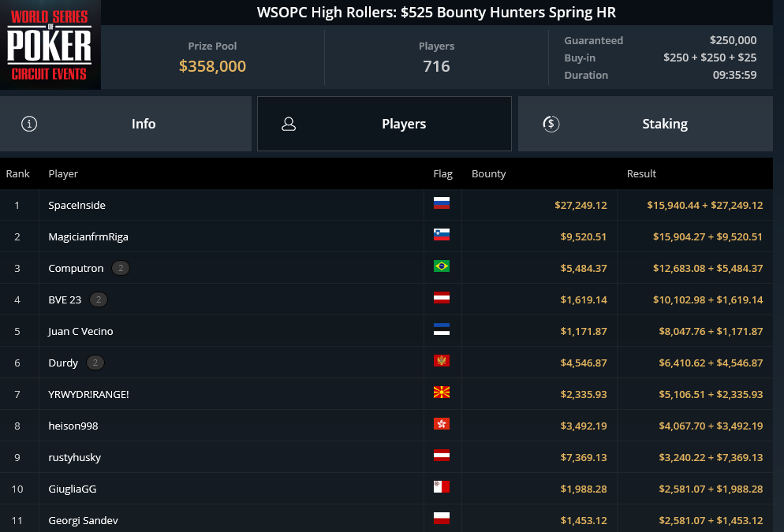Click the info circle icon
Viewport: 784px width, 532px height.
tap(29, 124)
